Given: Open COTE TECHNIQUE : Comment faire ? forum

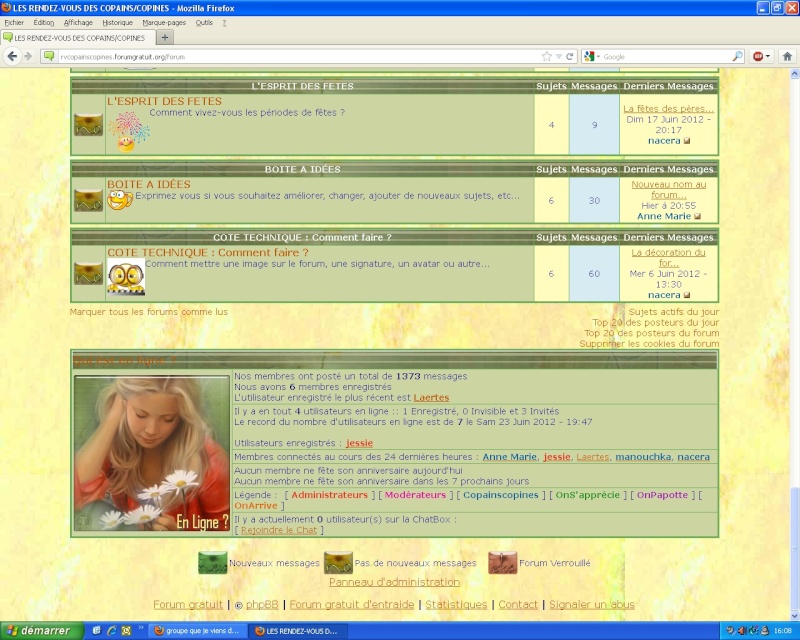Looking at the screenshot, I should [208, 253].
